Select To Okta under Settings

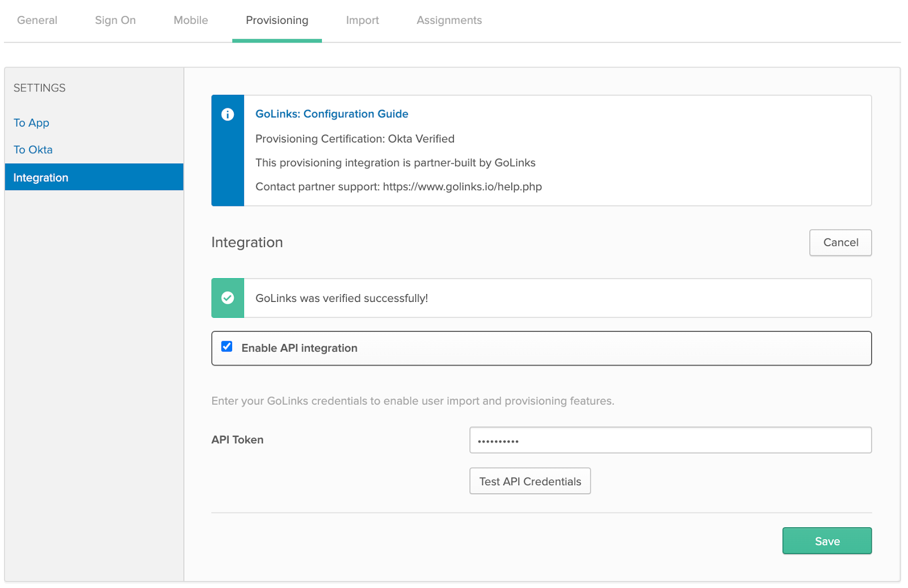click(32, 149)
